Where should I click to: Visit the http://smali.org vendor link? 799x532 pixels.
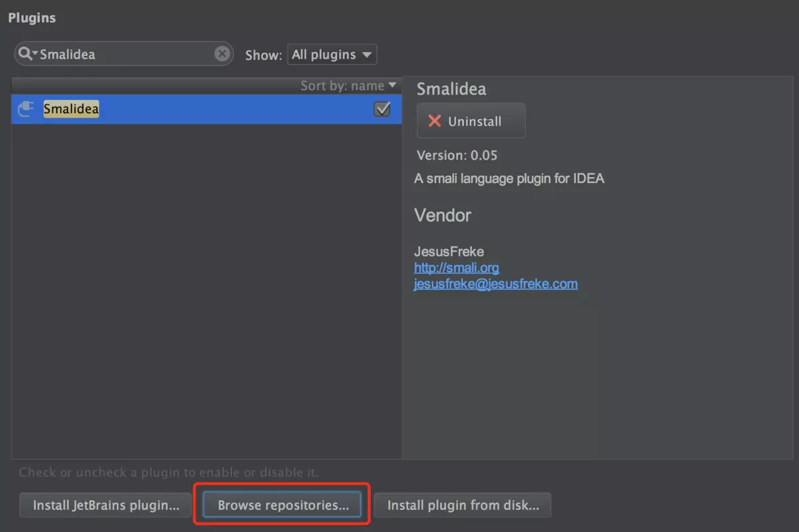click(x=456, y=268)
